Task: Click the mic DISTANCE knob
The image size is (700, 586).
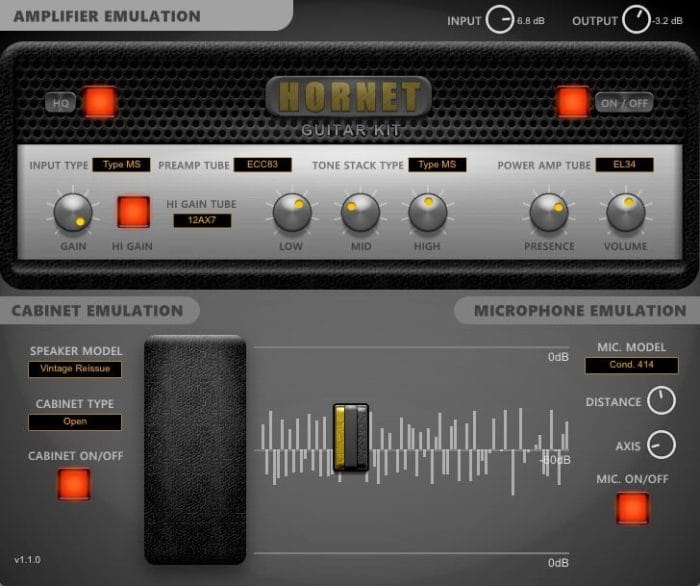Action: [661, 401]
